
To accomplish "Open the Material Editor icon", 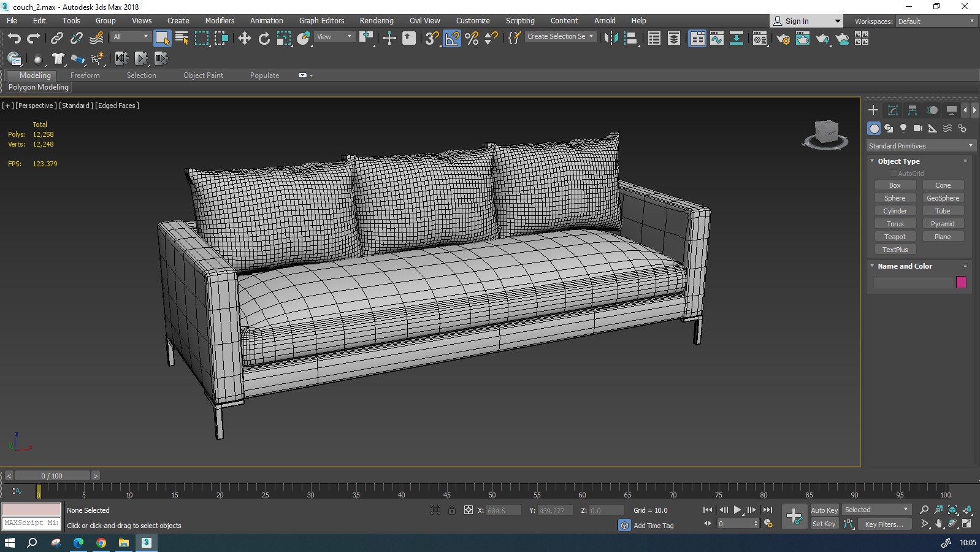I will tap(760, 38).
